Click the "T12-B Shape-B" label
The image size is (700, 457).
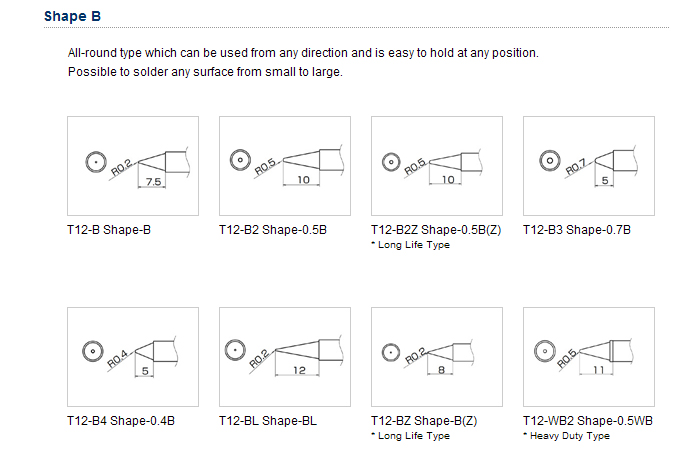point(109,230)
